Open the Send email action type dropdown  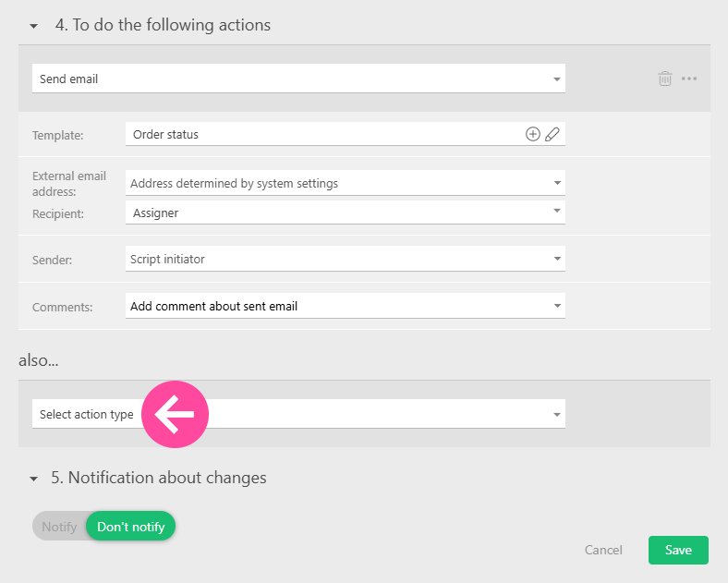[x=297, y=79]
